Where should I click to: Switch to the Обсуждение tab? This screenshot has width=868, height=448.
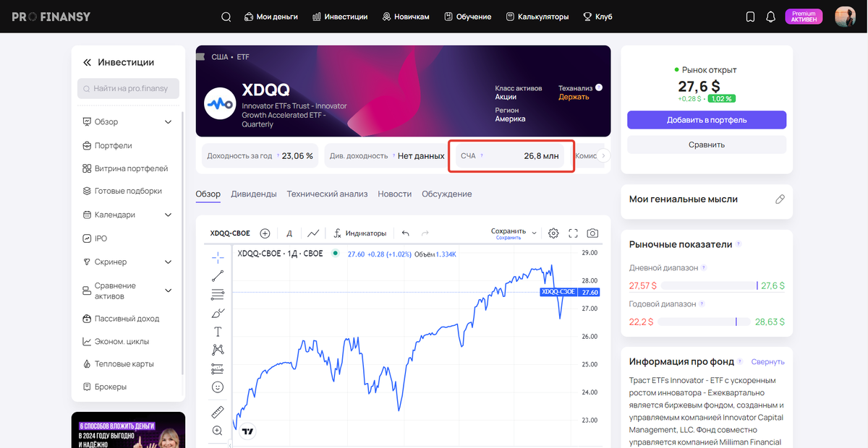point(447,194)
